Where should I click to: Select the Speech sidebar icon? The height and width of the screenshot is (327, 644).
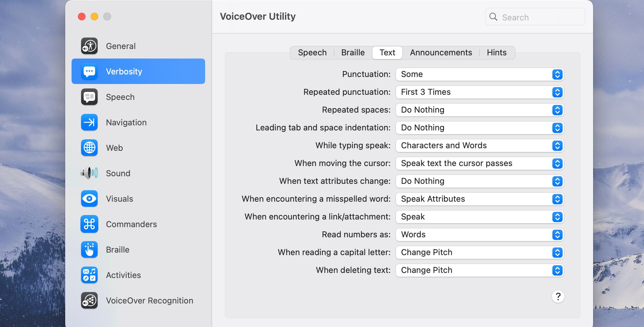click(x=89, y=97)
